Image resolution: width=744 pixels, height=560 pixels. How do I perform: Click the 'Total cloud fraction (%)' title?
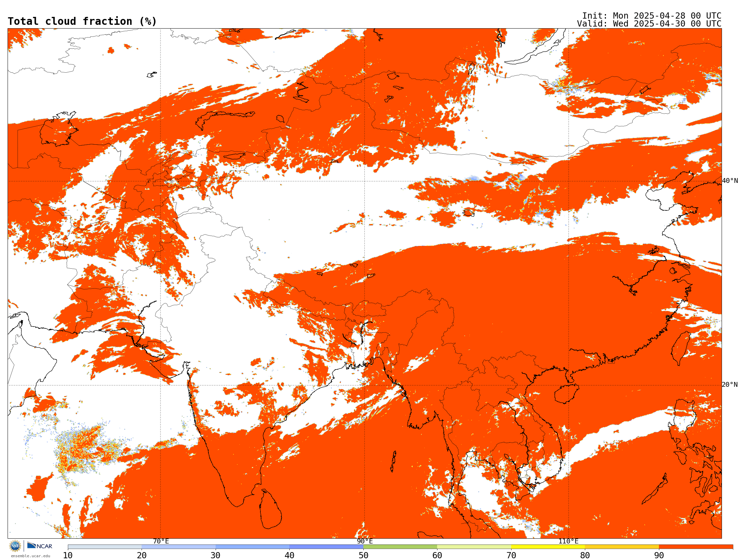82,21
